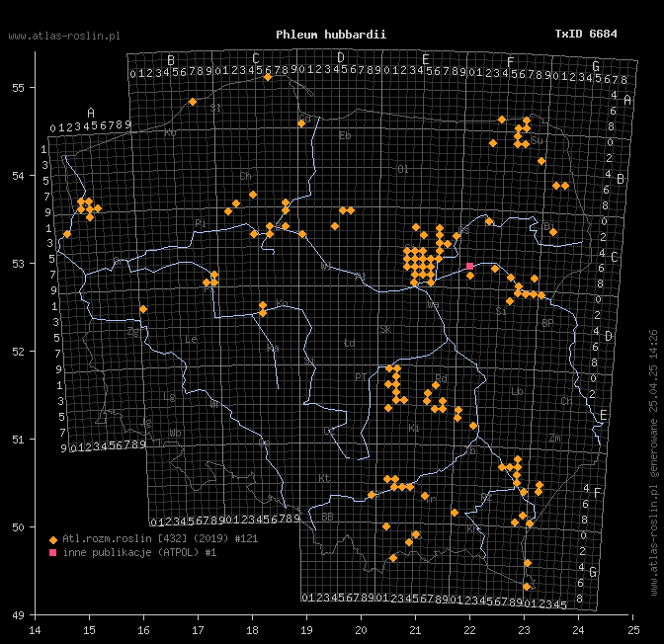The height and width of the screenshot is (644, 664).
Task: Click the Rz region label
Action: tap(486, 497)
